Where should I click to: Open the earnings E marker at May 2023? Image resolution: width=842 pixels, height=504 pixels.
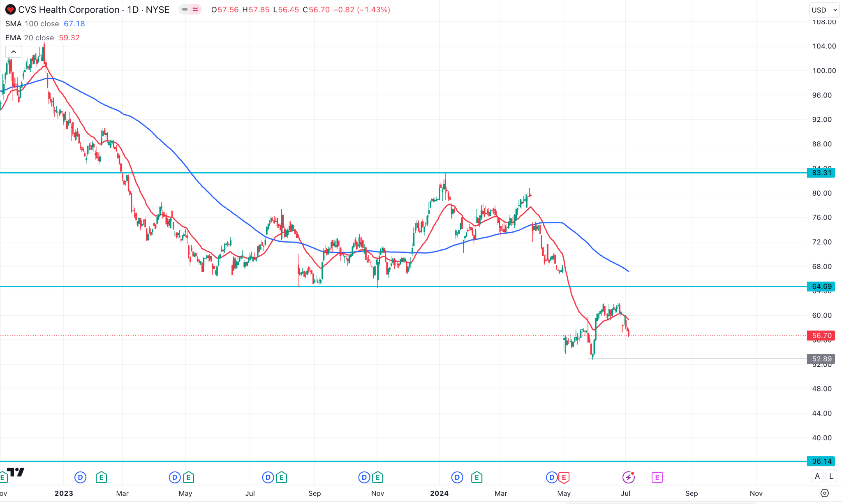(x=188, y=477)
